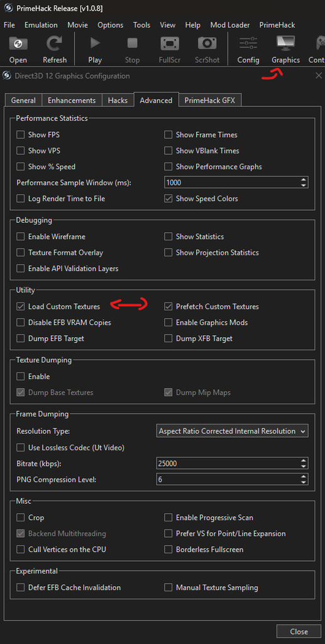The width and height of the screenshot is (325, 644).
Task: Open the PrimeHack menu
Action: [277, 25]
